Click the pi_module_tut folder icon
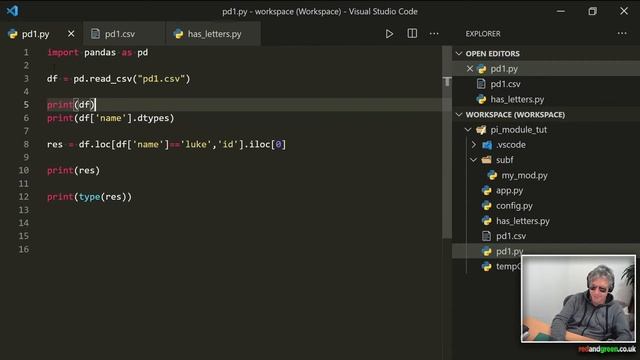 pyautogui.click(x=481, y=130)
